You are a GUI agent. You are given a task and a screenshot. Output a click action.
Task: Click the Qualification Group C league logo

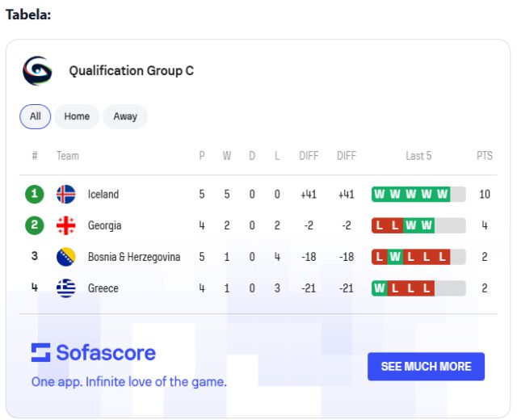coord(37,71)
